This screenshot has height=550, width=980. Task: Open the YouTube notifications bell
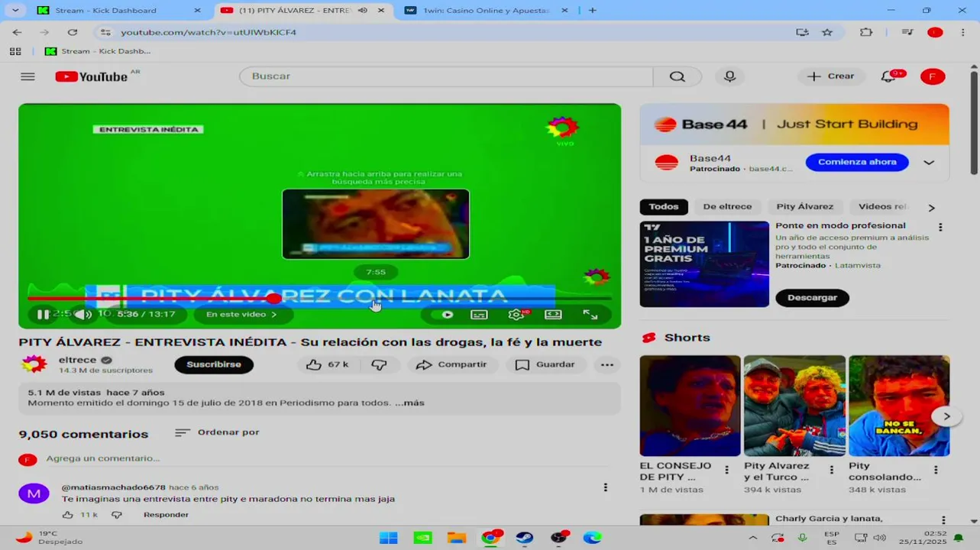888,76
